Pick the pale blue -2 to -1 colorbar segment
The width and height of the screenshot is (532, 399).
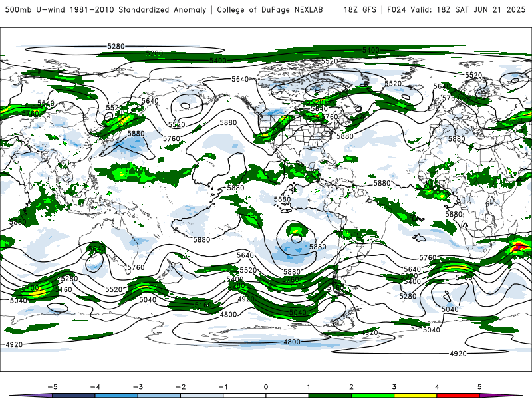click(x=202, y=396)
